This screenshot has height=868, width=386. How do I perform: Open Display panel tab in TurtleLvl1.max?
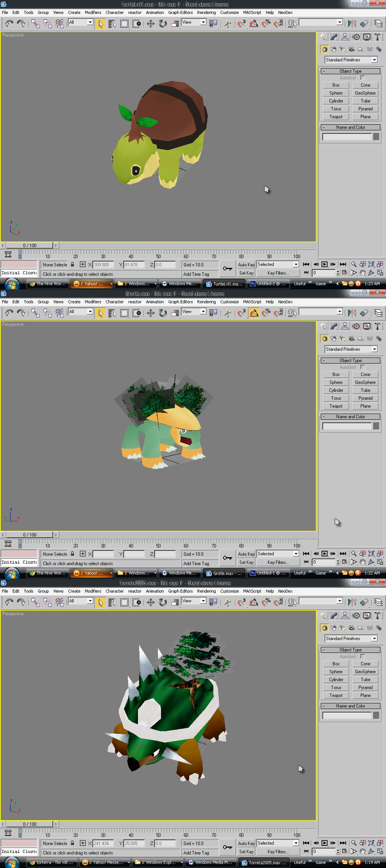[367, 37]
